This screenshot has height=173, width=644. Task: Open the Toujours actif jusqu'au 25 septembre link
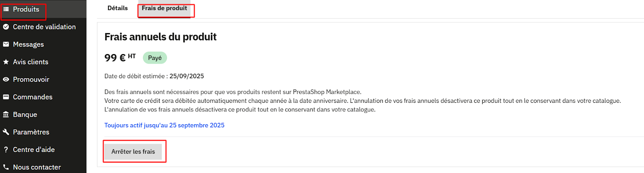(164, 125)
